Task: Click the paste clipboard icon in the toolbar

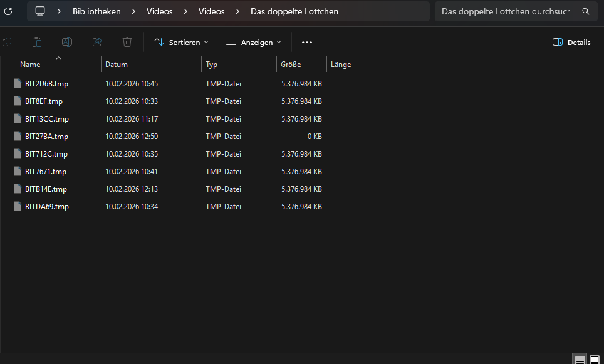Action: pyautogui.click(x=37, y=42)
